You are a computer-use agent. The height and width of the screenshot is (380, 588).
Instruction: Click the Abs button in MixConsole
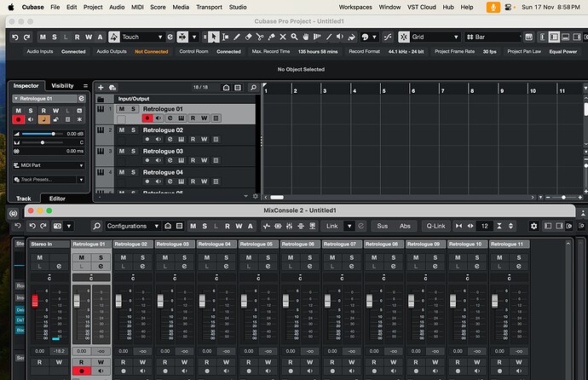(x=405, y=226)
